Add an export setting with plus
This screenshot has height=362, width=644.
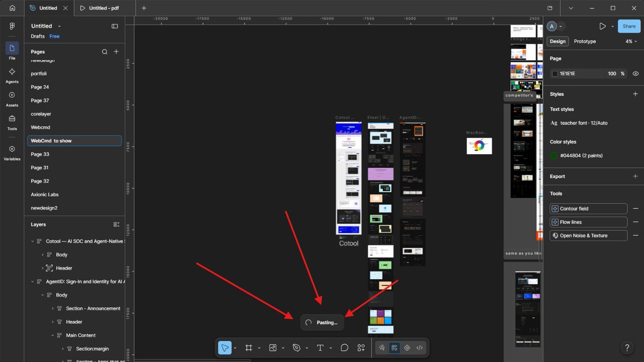tap(635, 176)
